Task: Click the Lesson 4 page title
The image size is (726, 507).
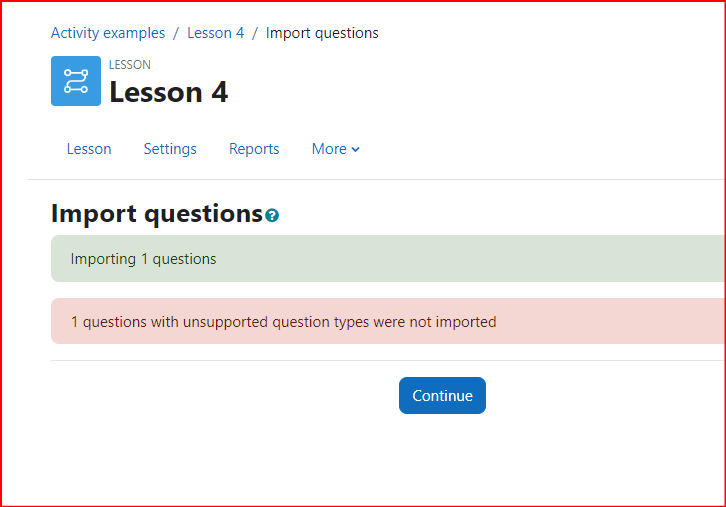Action: click(x=169, y=92)
